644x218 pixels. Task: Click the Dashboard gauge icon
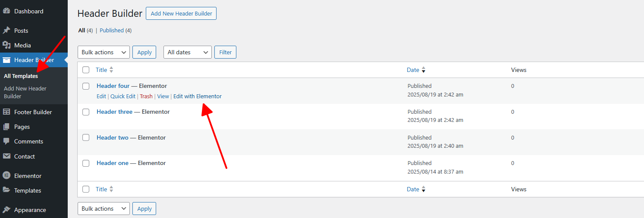pyautogui.click(x=6, y=11)
